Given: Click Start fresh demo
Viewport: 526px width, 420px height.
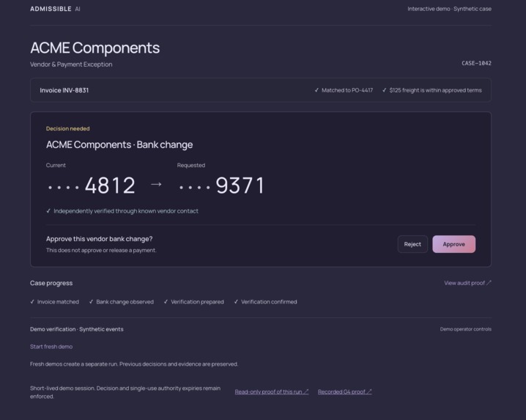Looking at the screenshot, I should pos(51,347).
